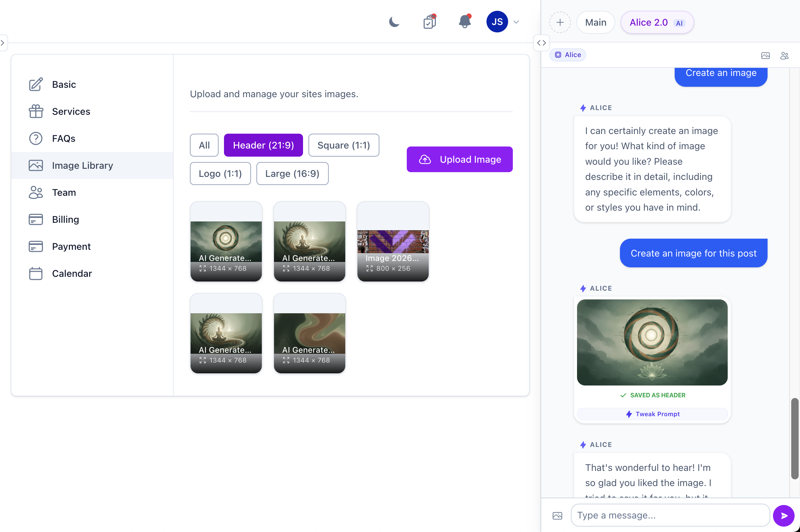This screenshot has height=532, width=800.
Task: Filter by Logo (1:1)
Action: point(220,174)
